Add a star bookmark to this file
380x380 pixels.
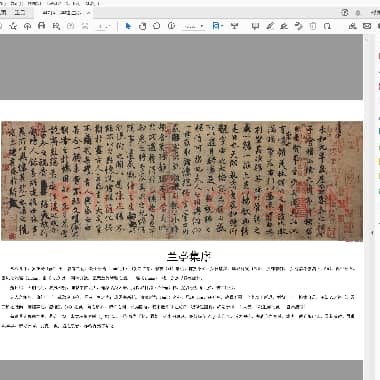point(13,26)
